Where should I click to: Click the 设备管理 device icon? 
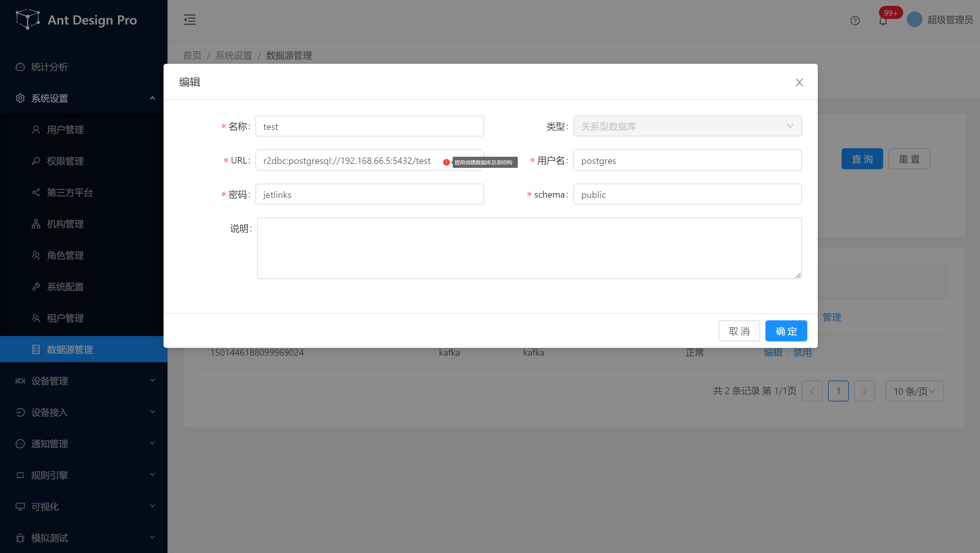pos(20,381)
